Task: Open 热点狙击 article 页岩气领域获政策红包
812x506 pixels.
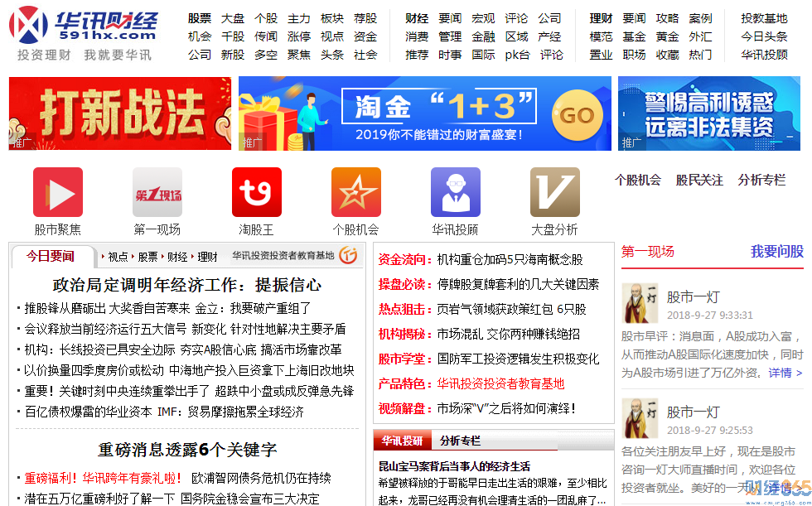Action: (x=512, y=309)
